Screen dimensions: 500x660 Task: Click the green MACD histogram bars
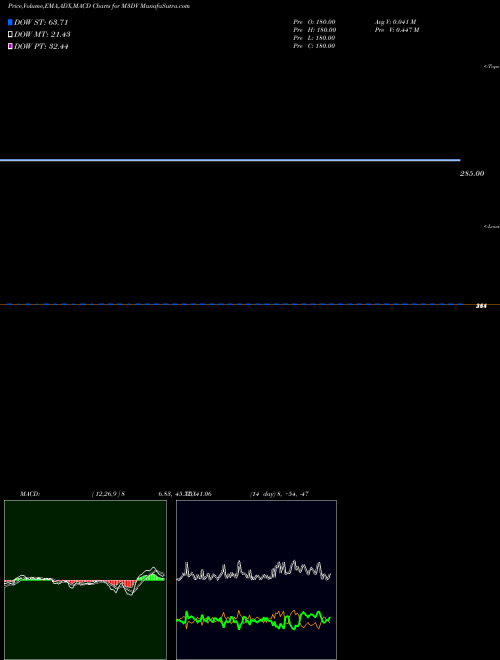152,577
